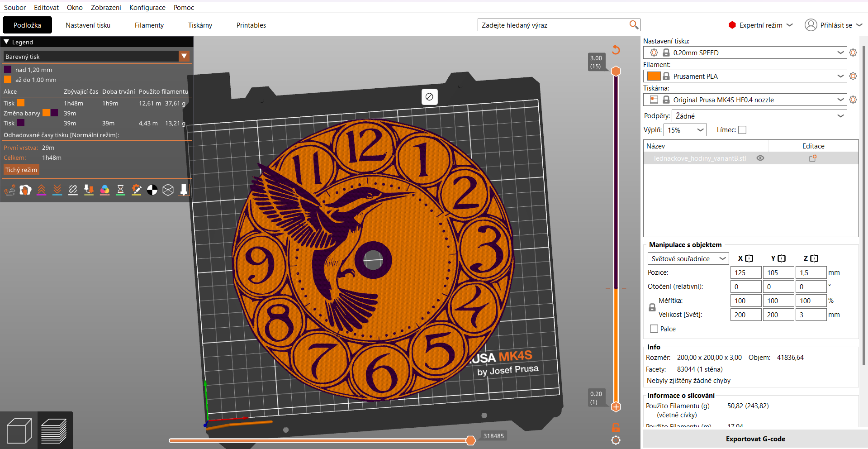Click edit icon for lednackove_hodiny_variantB.stl
The image size is (868, 449).
[x=813, y=158]
